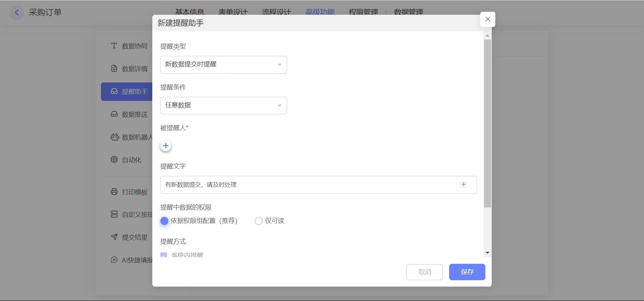Click the 打印模板 printer icon
The width and height of the screenshot is (644, 301).
[114, 192]
